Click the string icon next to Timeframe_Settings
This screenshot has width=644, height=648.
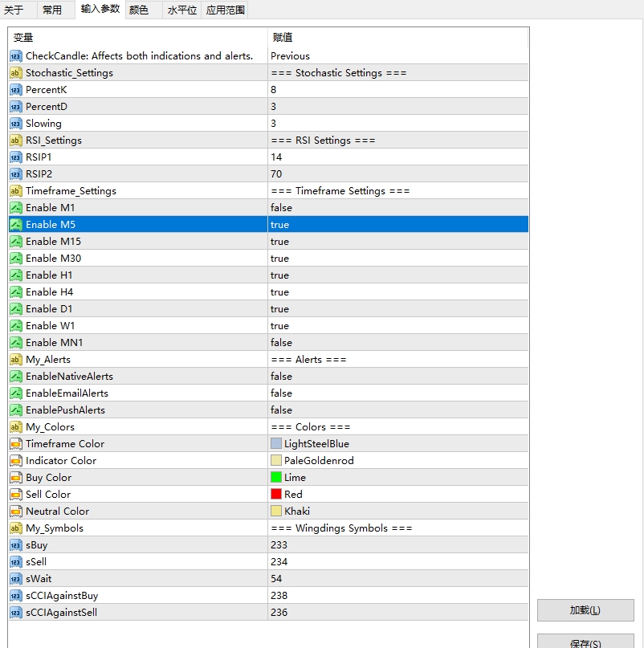click(x=16, y=191)
